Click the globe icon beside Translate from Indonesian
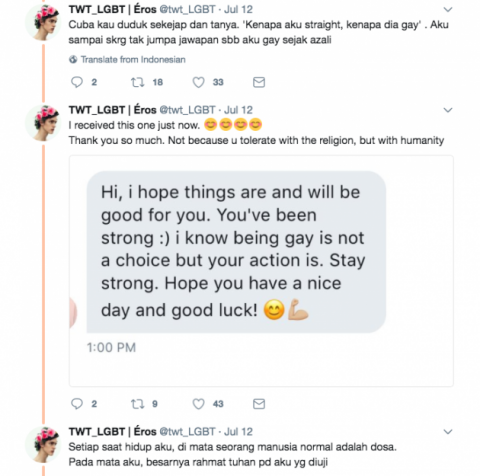 point(73,60)
